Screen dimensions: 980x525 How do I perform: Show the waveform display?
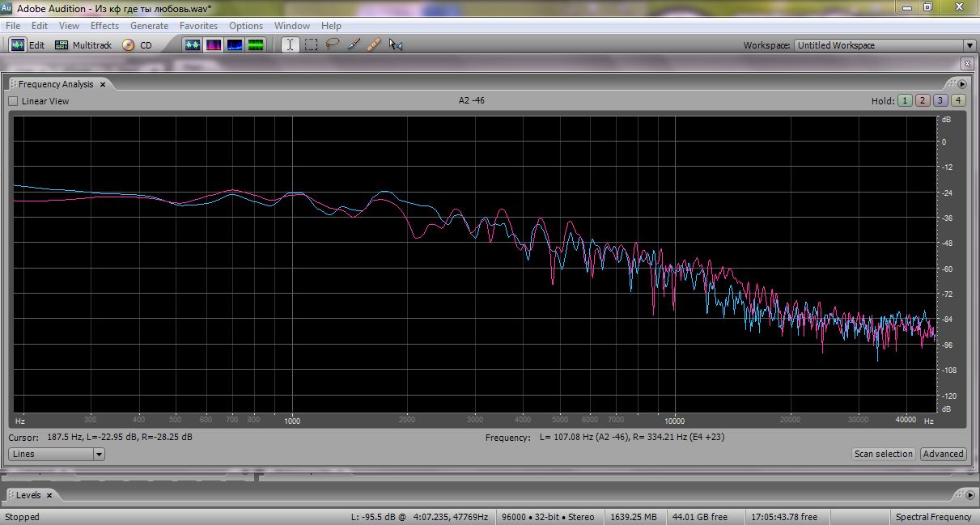[193, 45]
